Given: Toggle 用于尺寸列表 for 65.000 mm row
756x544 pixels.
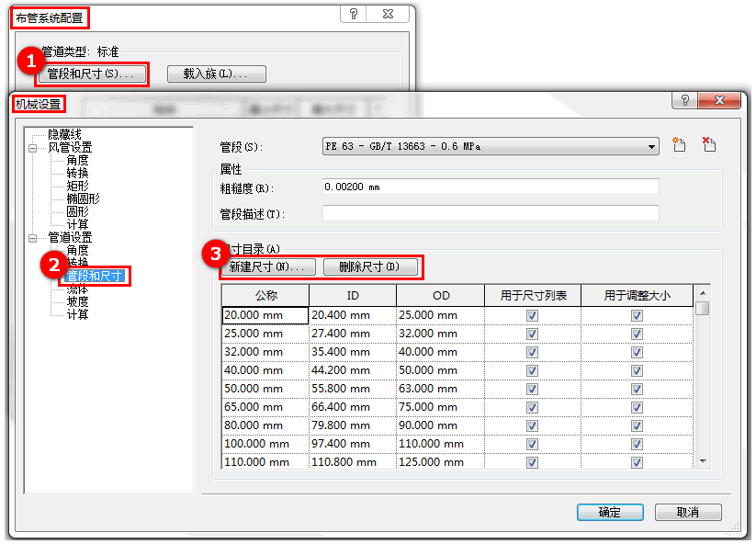Looking at the screenshot, I should point(532,407).
